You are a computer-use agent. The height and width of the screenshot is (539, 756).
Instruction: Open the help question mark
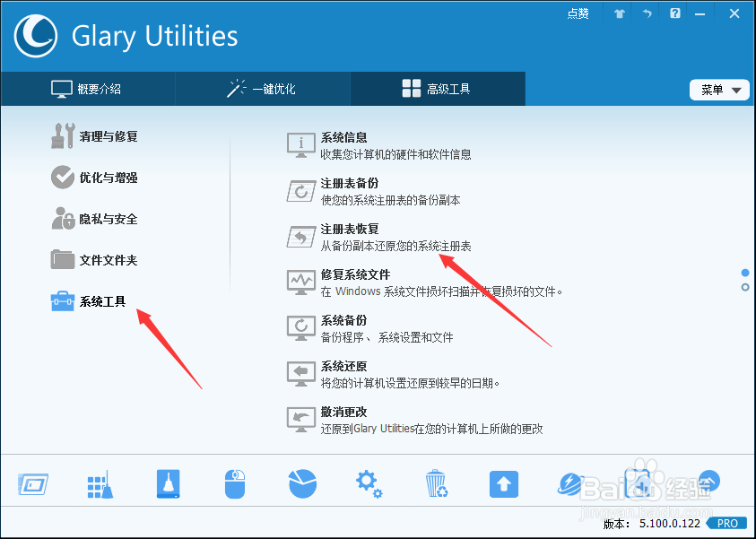(x=674, y=13)
